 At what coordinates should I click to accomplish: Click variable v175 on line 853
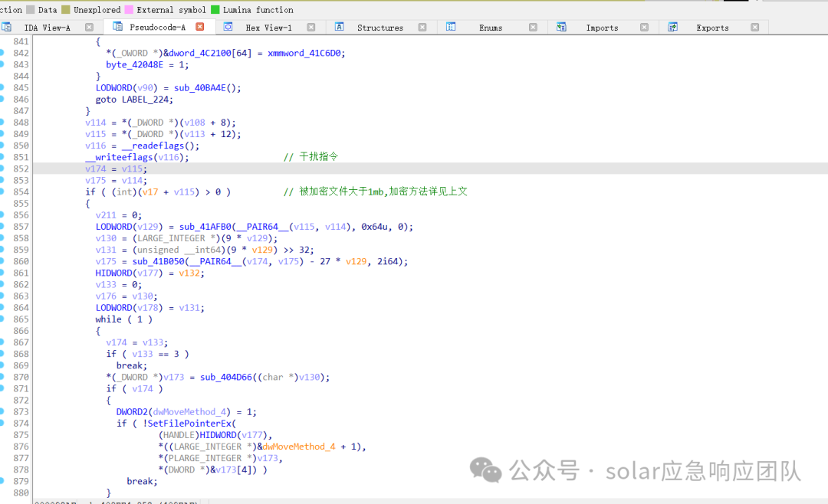pos(95,181)
